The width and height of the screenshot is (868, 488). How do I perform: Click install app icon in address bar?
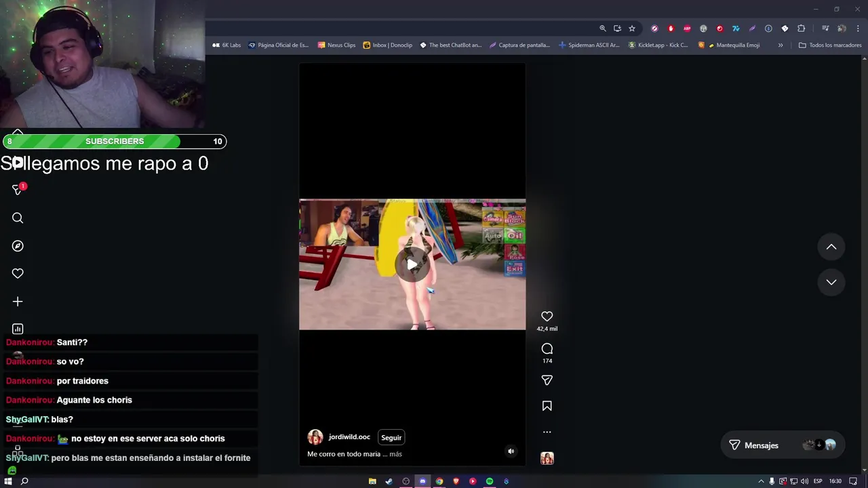(617, 28)
